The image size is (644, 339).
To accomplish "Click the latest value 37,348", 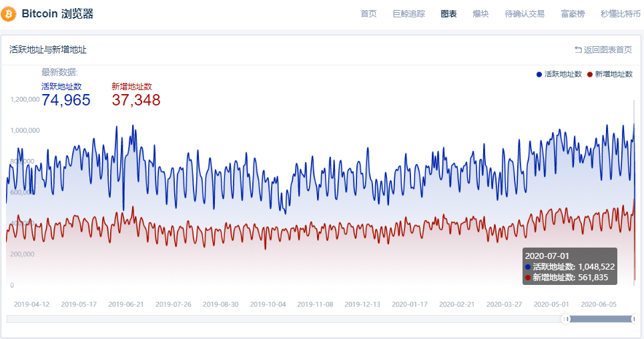I will tap(136, 100).
